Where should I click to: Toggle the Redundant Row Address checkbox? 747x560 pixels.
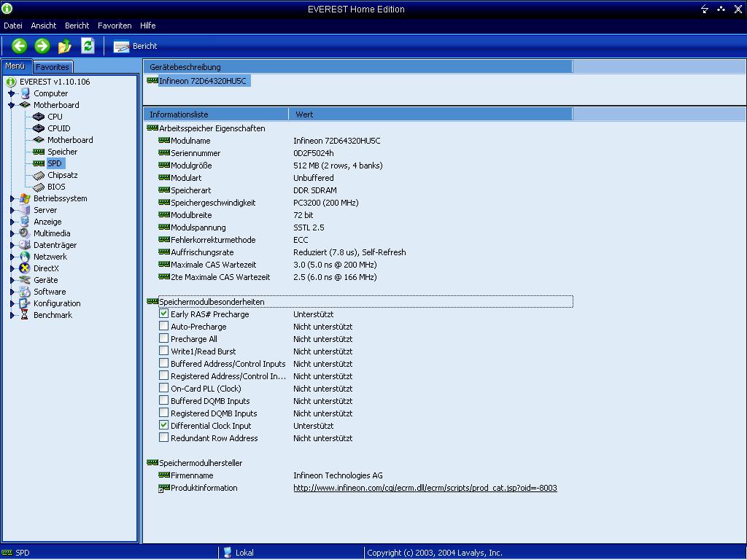(x=163, y=437)
